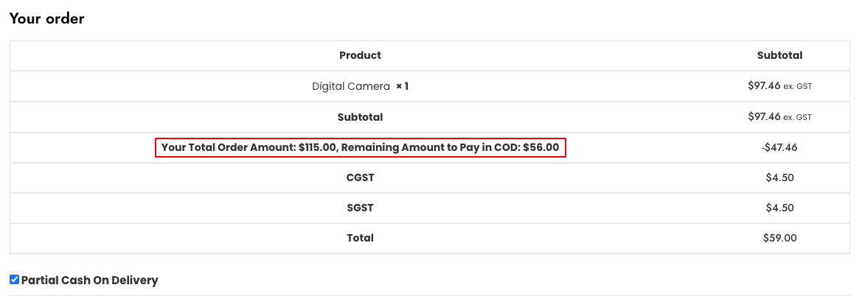Click the Partial Cash On Delivery label
868x296 pixels.
click(x=90, y=280)
